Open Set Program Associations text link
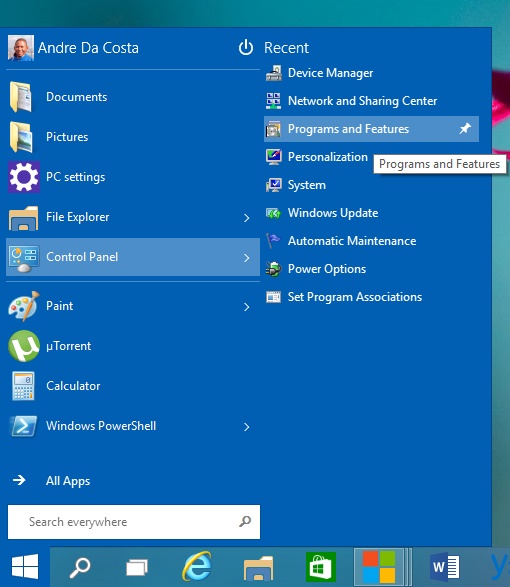510x587 pixels. tap(355, 297)
